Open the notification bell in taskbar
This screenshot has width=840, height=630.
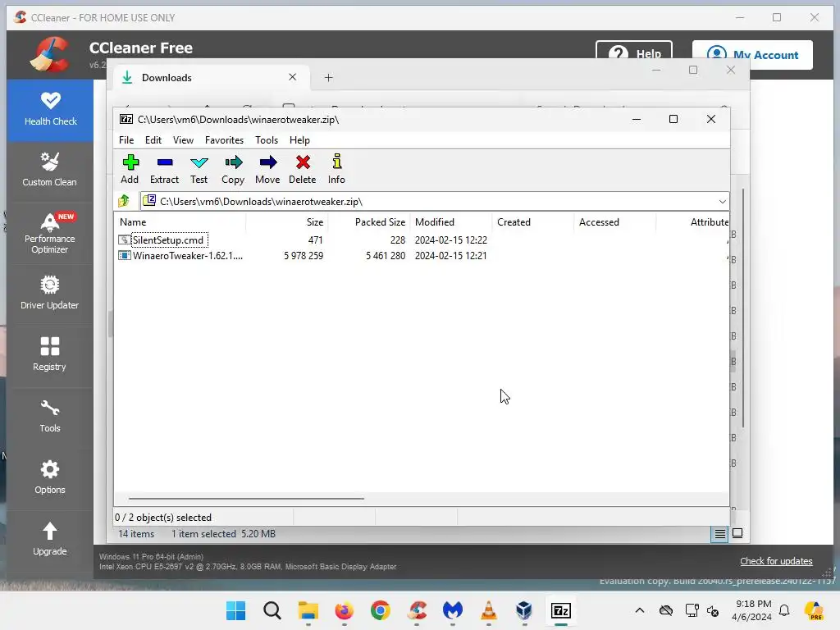point(784,610)
